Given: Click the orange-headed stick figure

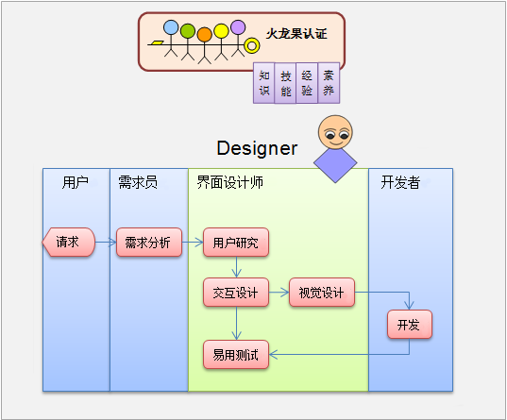Looking at the screenshot, I should [204, 45].
